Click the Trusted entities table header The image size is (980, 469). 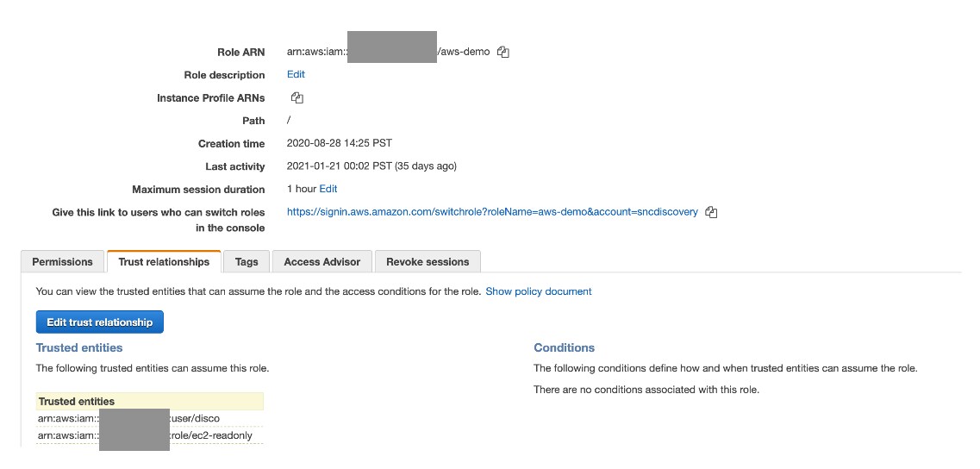click(x=150, y=402)
